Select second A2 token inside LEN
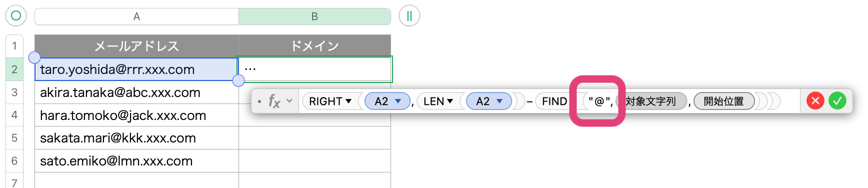Screen dimensions: 868x188 (x=489, y=101)
